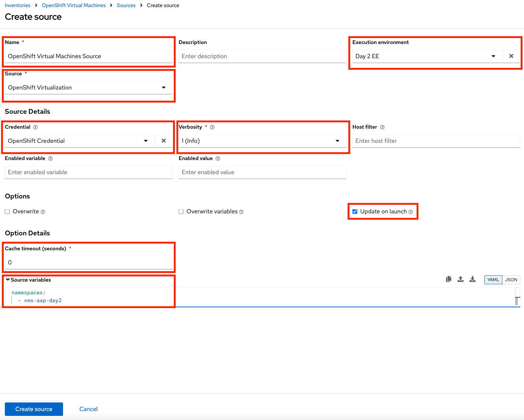Open the Verbosity dropdown set to 1 (Info)
This screenshot has height=420, width=524.
tap(262, 141)
